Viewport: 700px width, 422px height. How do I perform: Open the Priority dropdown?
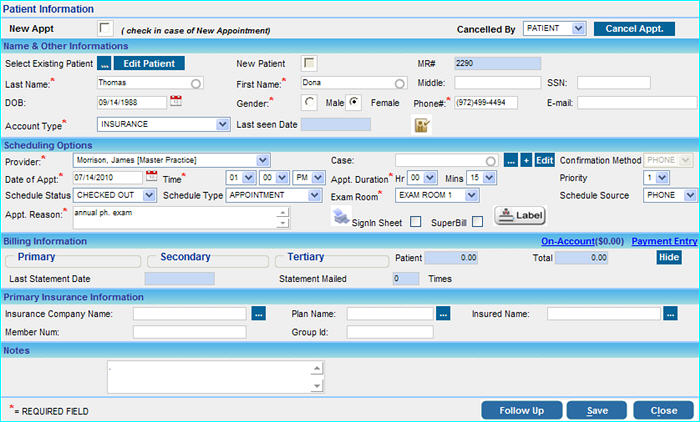656,178
